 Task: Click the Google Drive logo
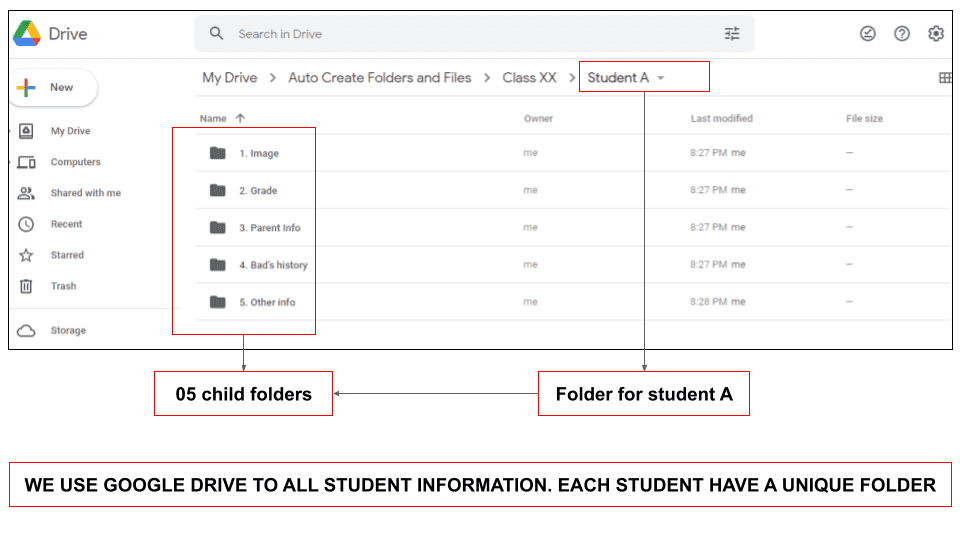(x=27, y=34)
